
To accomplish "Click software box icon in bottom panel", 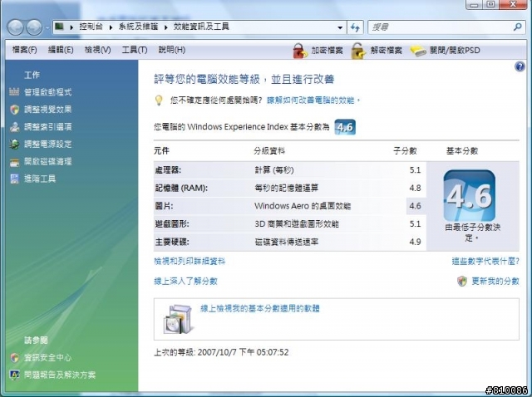I will 178,320.
